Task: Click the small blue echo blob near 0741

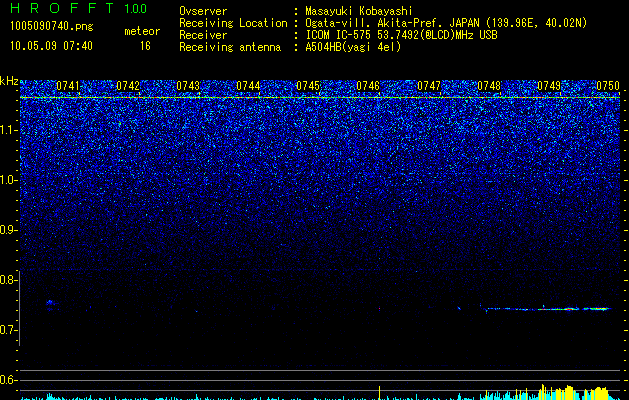Action: 50,302
